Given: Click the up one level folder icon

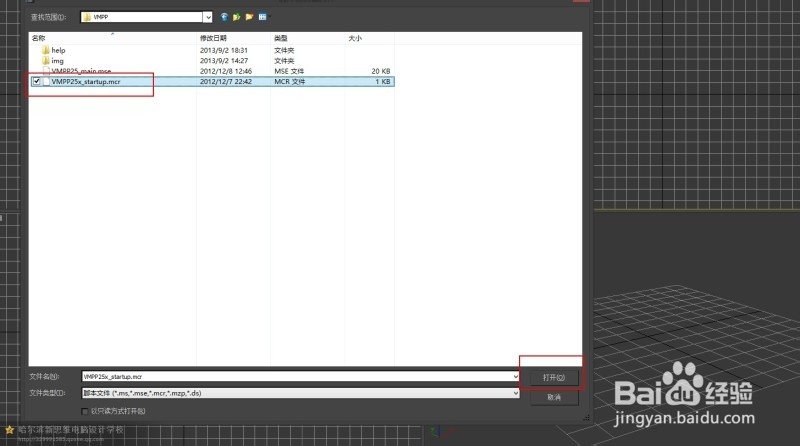Looking at the screenshot, I should pyautogui.click(x=236, y=17).
